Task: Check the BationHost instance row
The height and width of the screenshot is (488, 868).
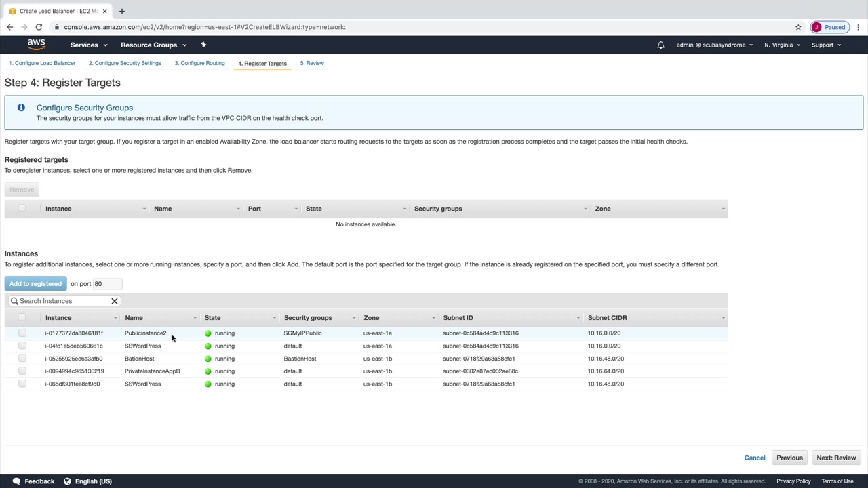Action: (22, 359)
